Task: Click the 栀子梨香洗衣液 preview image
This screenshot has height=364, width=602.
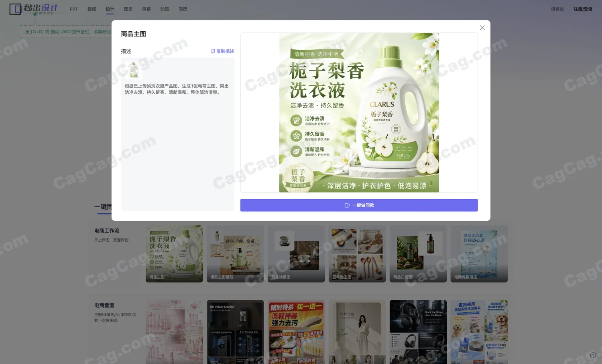Action: (x=359, y=113)
